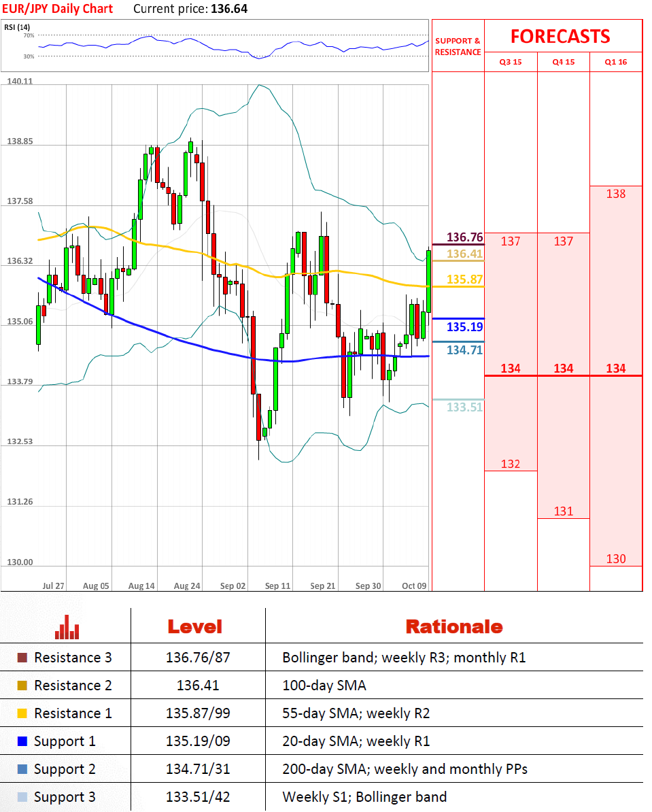The width and height of the screenshot is (652, 812).
Task: Click the 133.51 support level label
Action: 464,407
